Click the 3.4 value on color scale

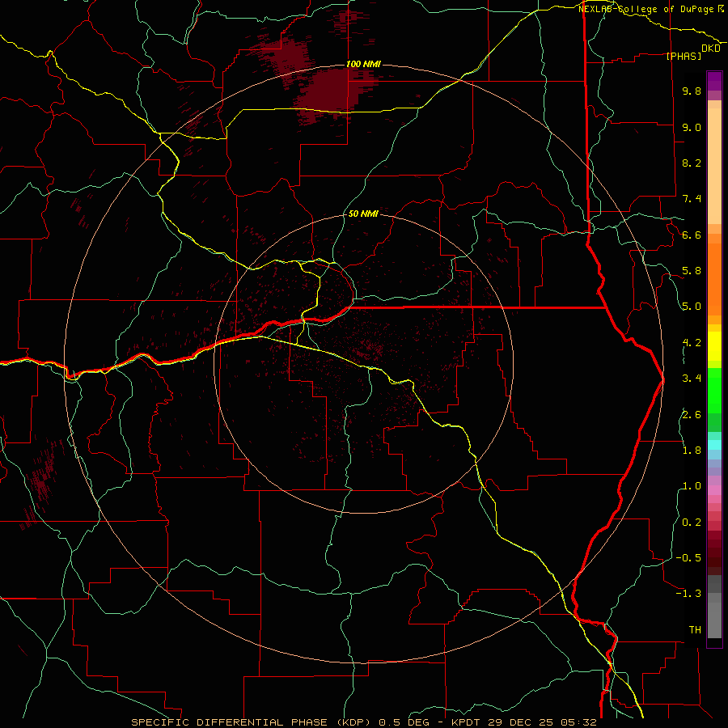click(x=692, y=379)
